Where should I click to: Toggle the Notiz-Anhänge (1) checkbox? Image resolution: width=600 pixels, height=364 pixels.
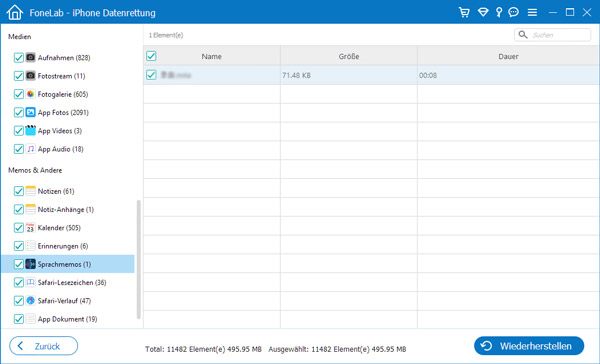18,209
